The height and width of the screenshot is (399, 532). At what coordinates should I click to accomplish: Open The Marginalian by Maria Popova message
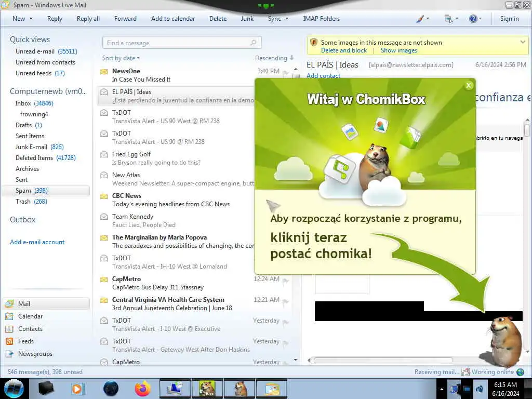(177, 241)
